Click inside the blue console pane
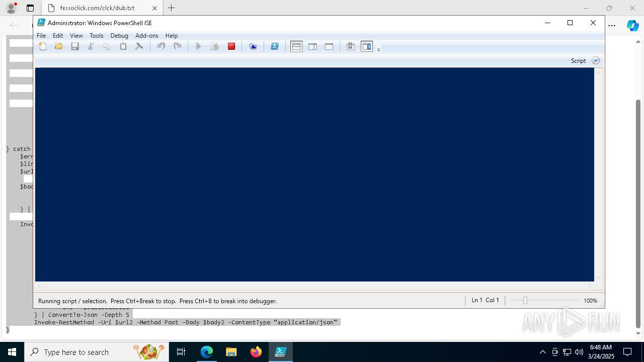The image size is (644, 362). [x=314, y=174]
